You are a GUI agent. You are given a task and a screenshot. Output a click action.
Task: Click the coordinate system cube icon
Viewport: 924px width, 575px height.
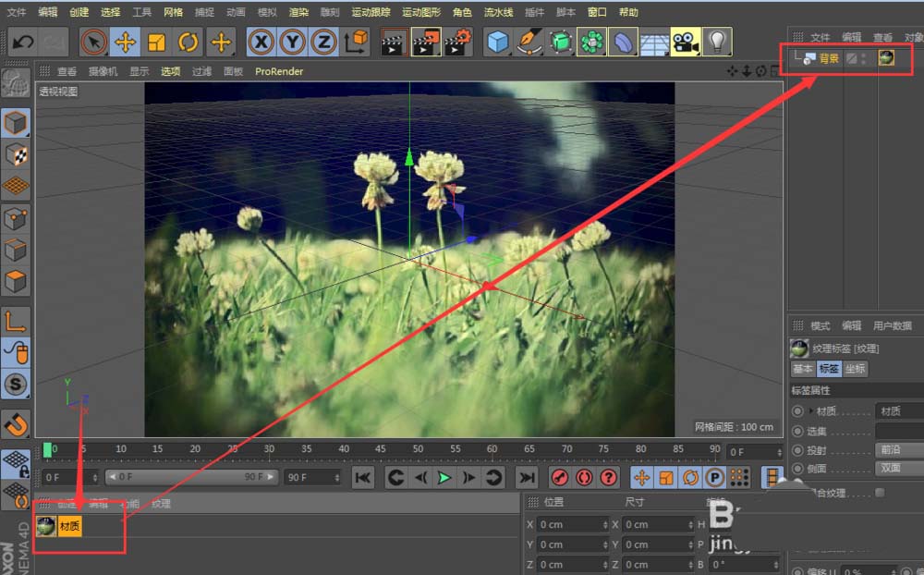356,42
